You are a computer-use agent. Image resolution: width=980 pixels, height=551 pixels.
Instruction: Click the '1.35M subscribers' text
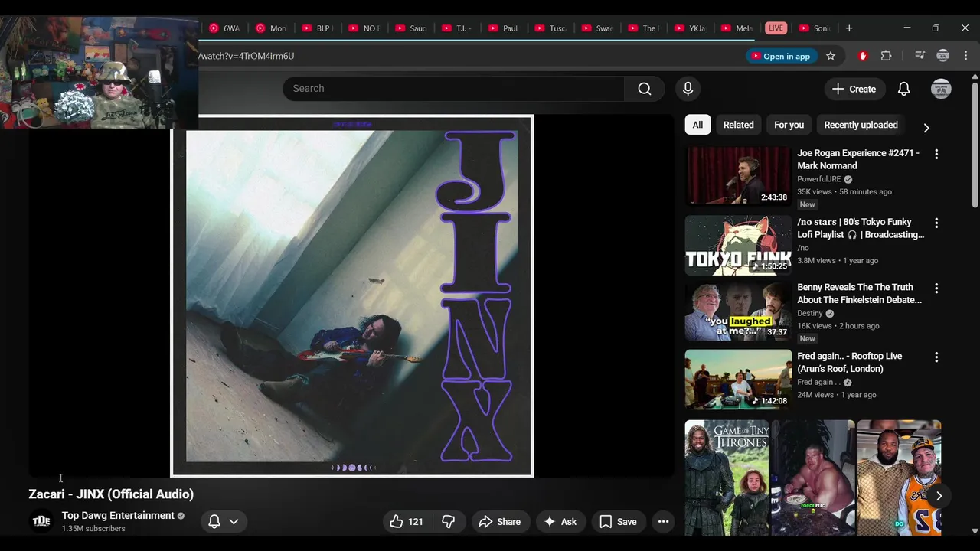(x=93, y=529)
